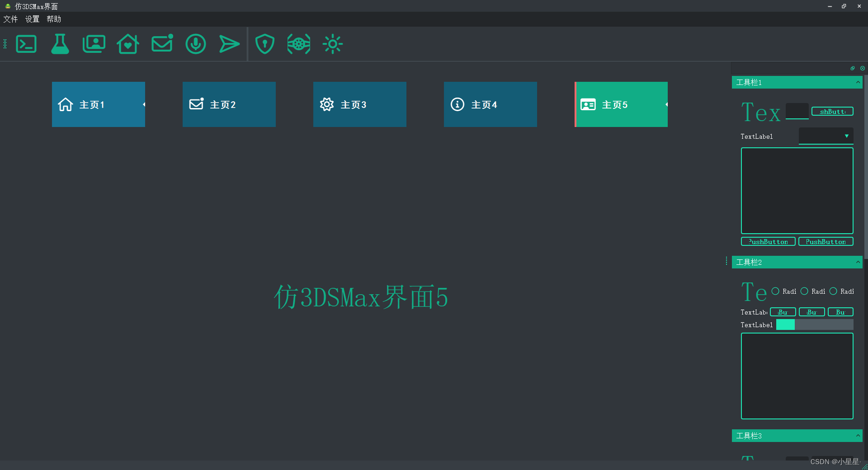Click the last Bu button in 工具栏2
868x470 pixels.
(841, 312)
